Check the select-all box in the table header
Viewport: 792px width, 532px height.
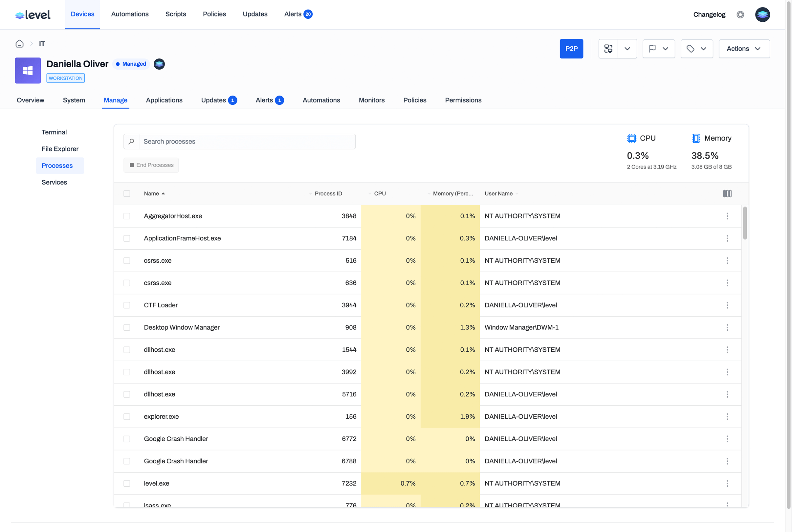click(127, 193)
